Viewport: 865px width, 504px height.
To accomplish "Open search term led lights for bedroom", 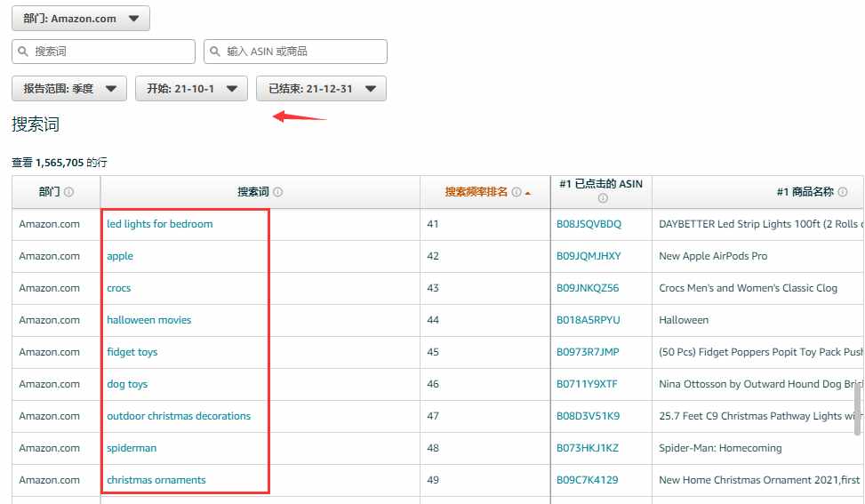I will (x=160, y=224).
